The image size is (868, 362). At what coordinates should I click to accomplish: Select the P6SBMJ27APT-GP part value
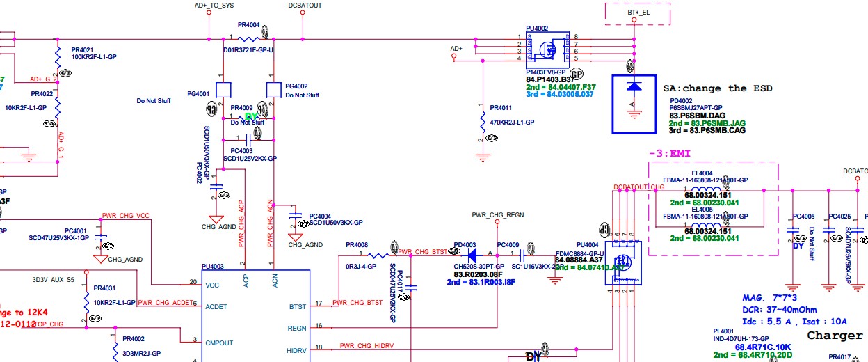coord(697,108)
